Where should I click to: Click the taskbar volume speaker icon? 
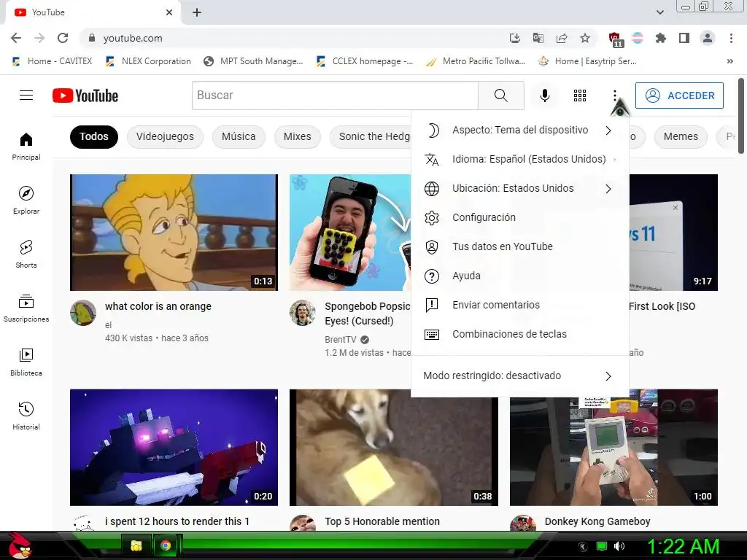point(619,546)
